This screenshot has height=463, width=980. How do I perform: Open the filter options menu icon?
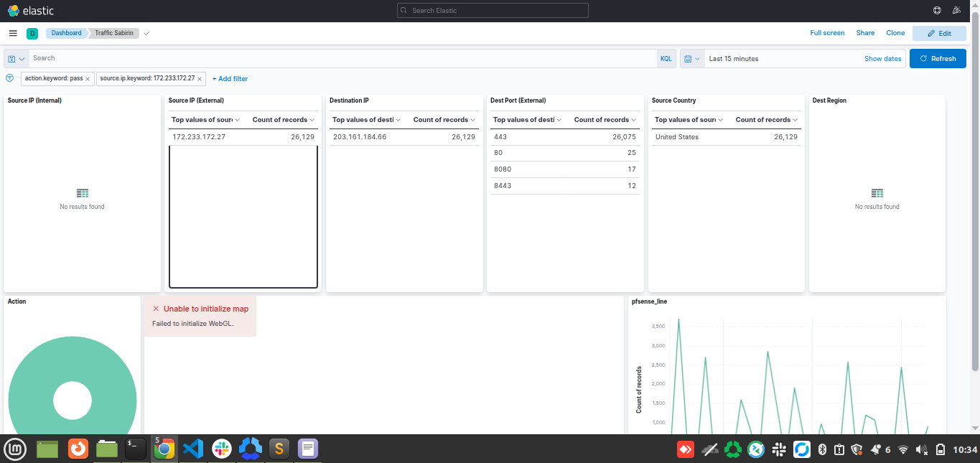click(x=9, y=78)
